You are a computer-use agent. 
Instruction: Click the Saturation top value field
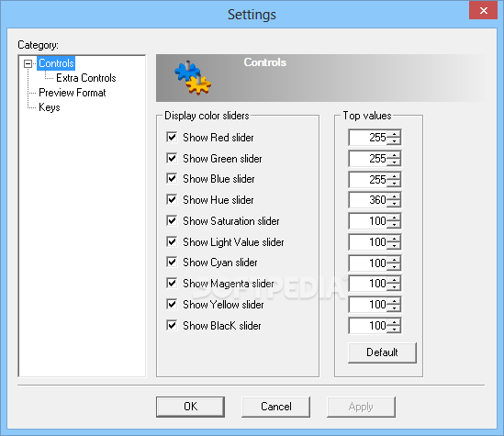click(368, 221)
